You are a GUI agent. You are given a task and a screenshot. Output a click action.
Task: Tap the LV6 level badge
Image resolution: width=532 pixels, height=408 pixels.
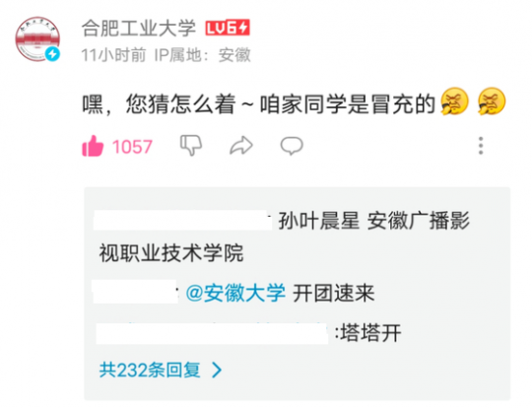[x=228, y=28]
